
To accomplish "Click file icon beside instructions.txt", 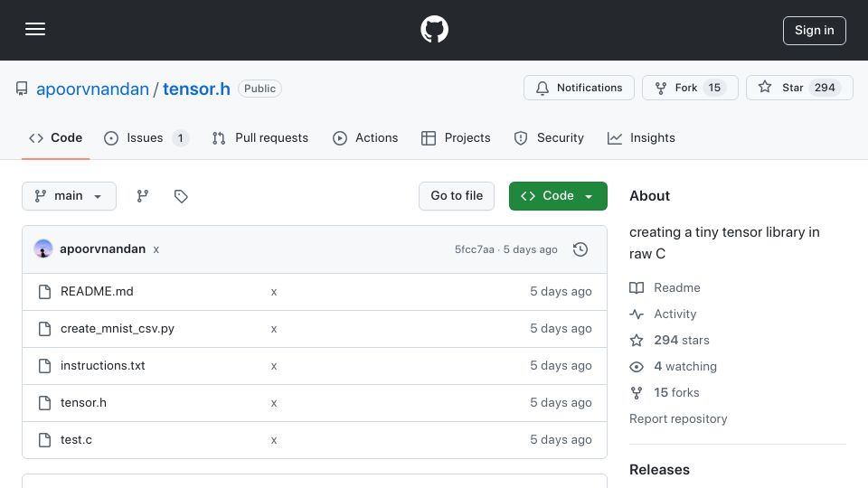I will [x=45, y=366].
